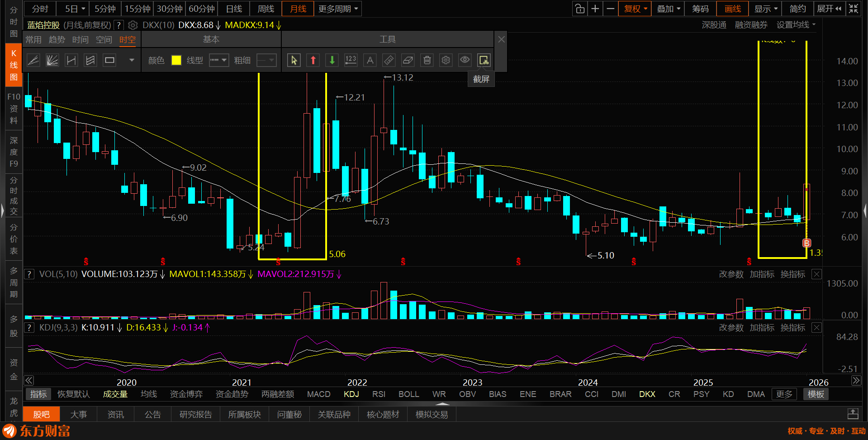Toggle drawing visibility with the eye icon
This screenshot has height=440, width=868.
[465, 60]
